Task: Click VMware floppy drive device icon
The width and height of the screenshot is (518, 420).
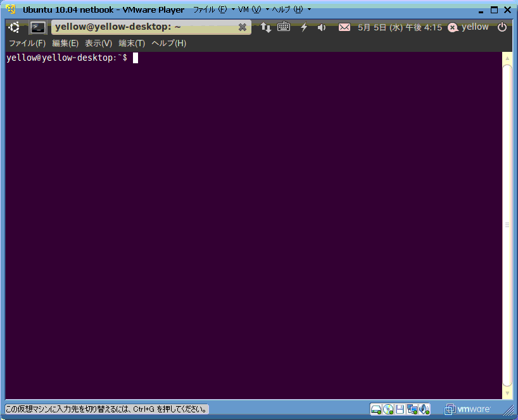Action: [x=400, y=409]
